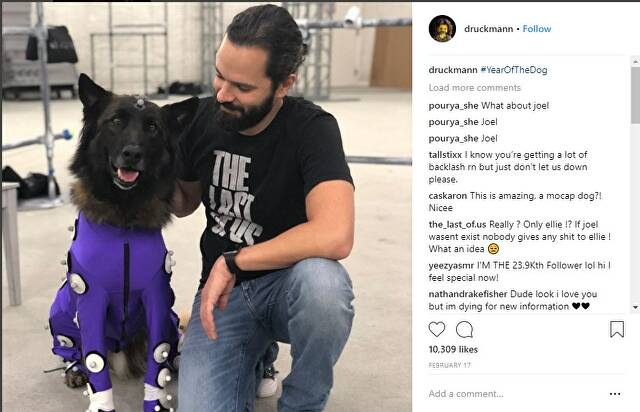Open nathandrakefisher commenter profile
640x412 pixels.
(x=468, y=294)
